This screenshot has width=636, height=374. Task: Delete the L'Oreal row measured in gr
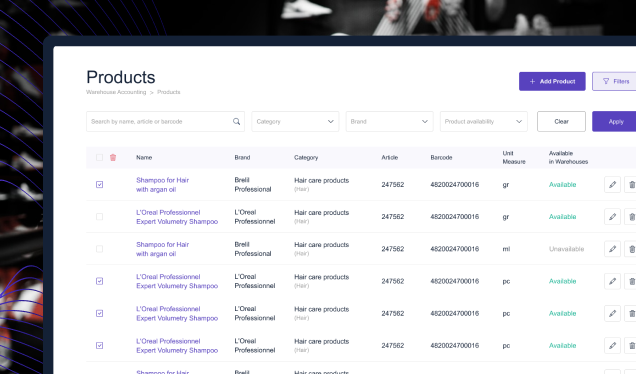631,217
